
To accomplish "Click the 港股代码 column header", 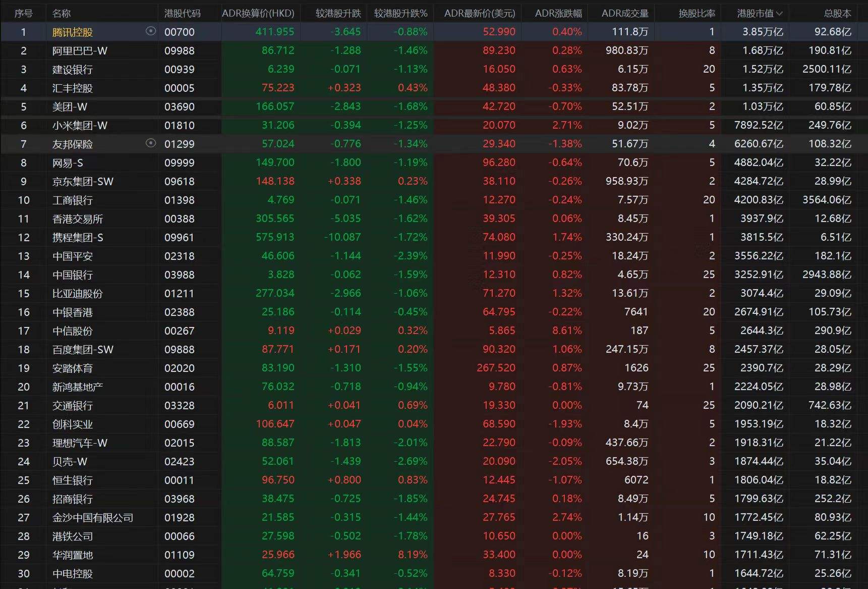I will pyautogui.click(x=182, y=14).
